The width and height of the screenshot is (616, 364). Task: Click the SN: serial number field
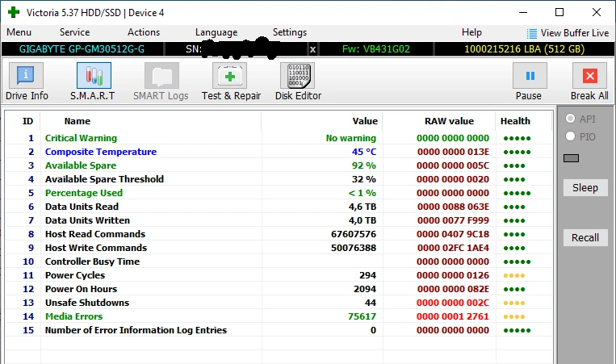point(236,49)
